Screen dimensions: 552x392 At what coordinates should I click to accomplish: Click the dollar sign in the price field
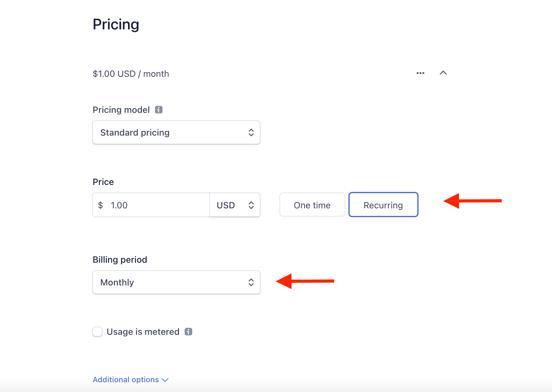click(101, 205)
